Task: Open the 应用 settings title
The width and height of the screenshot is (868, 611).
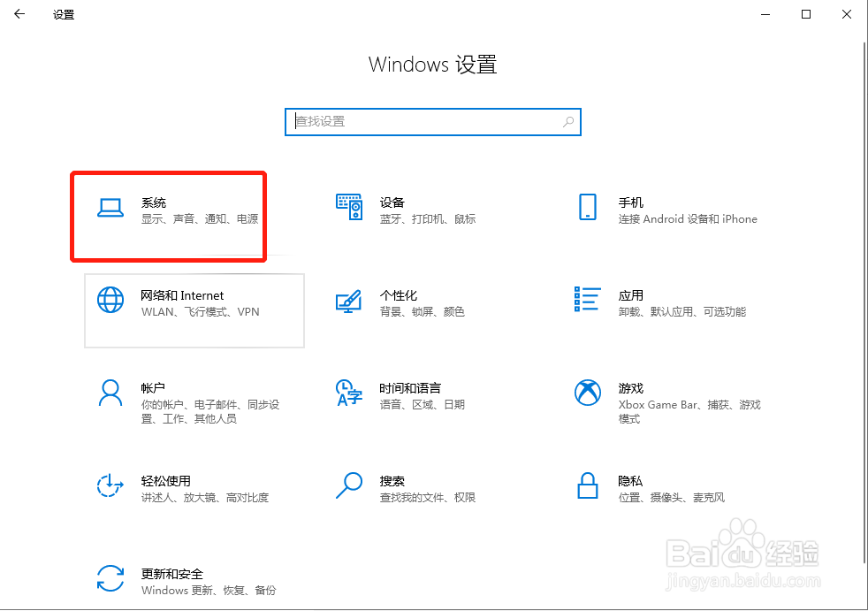Action: coord(631,295)
